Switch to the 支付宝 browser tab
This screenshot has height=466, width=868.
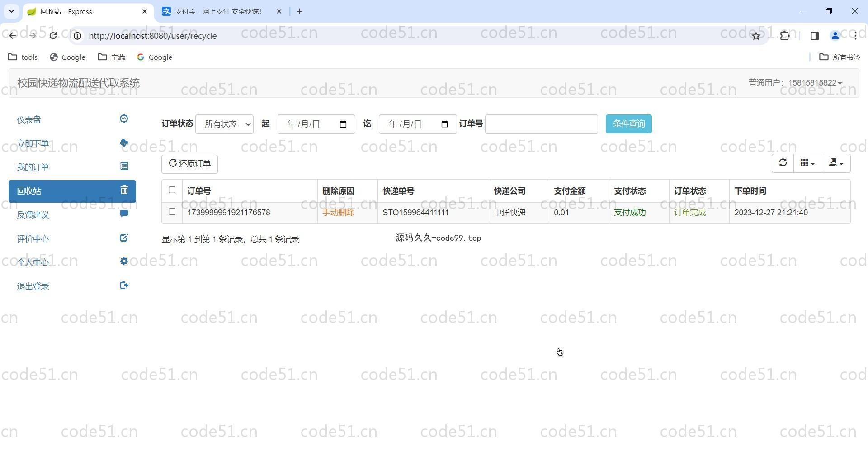pyautogui.click(x=218, y=12)
